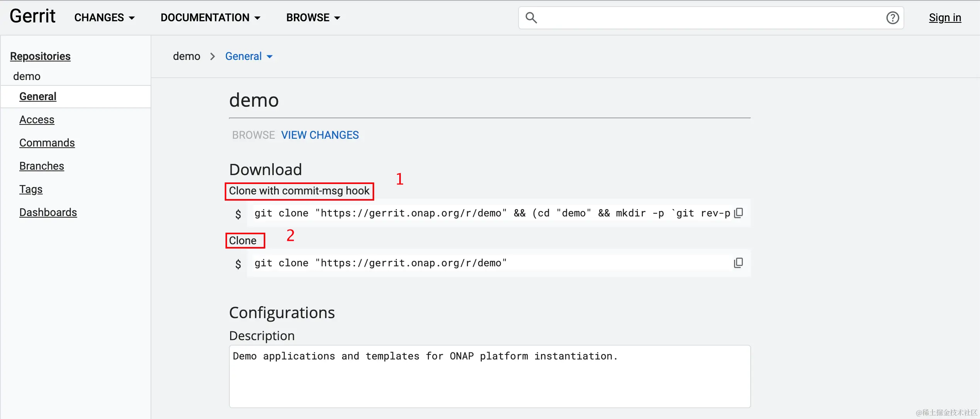Image resolution: width=980 pixels, height=419 pixels.
Task: Click inside the Description text area
Action: tap(490, 376)
